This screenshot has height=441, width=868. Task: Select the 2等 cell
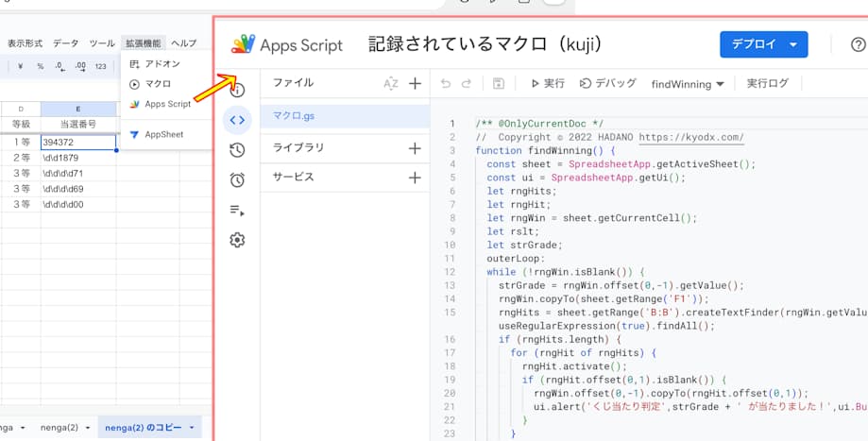pos(21,158)
